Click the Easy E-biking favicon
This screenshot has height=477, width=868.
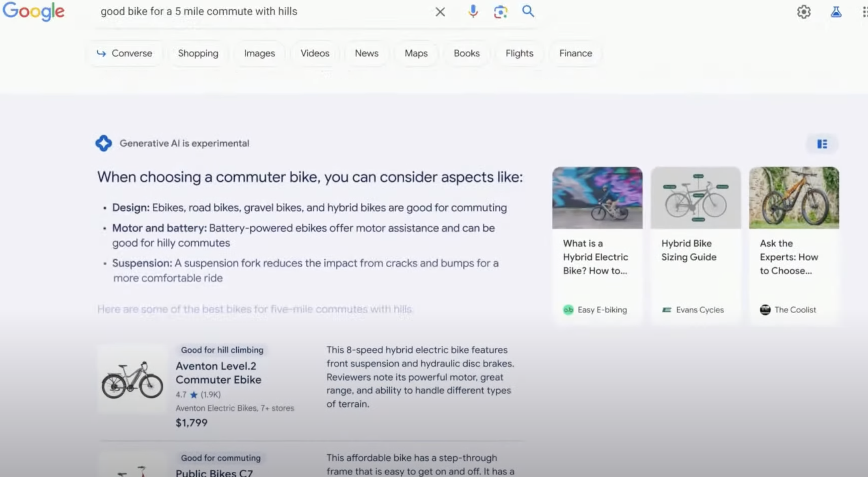pyautogui.click(x=568, y=310)
